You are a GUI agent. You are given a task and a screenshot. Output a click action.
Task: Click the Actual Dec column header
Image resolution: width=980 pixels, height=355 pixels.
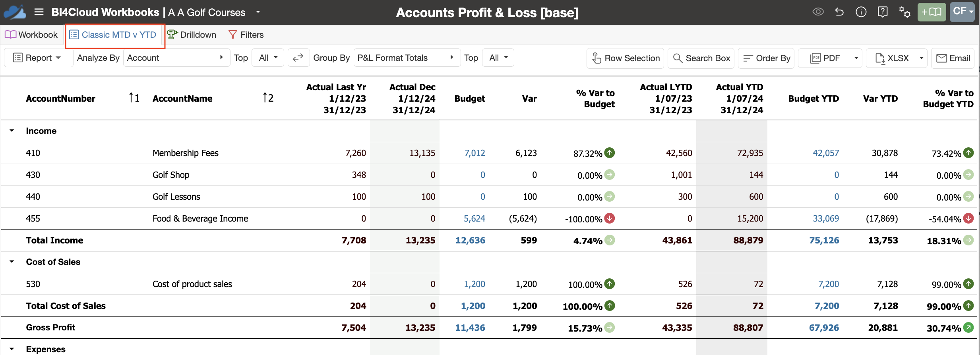click(x=413, y=98)
